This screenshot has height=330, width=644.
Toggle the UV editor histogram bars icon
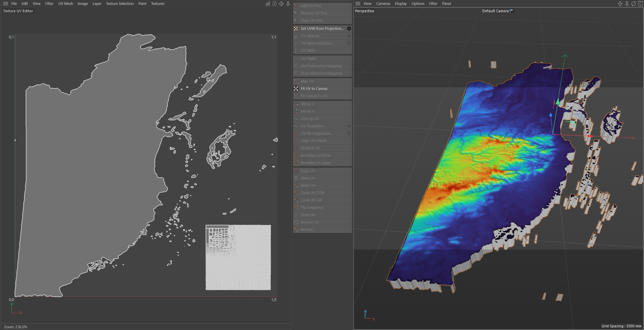268,4
